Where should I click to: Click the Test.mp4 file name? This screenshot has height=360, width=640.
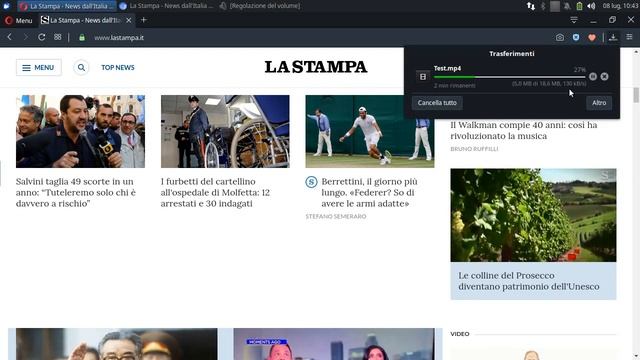click(447, 68)
